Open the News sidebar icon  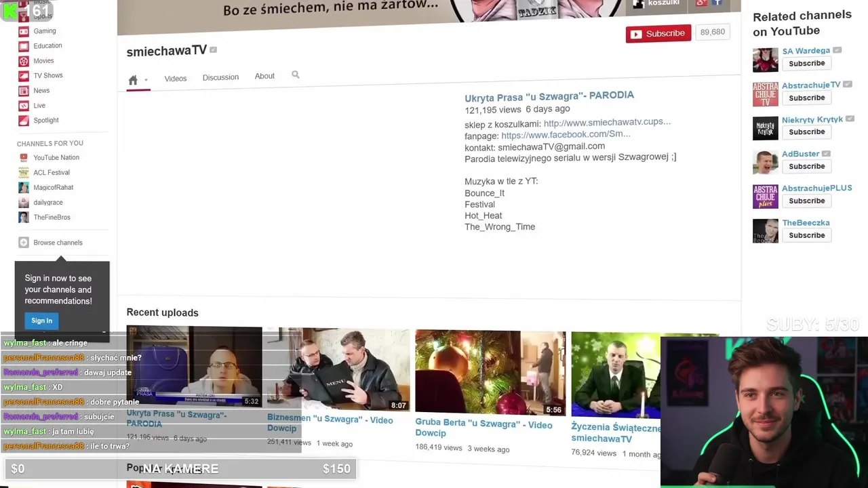point(24,91)
